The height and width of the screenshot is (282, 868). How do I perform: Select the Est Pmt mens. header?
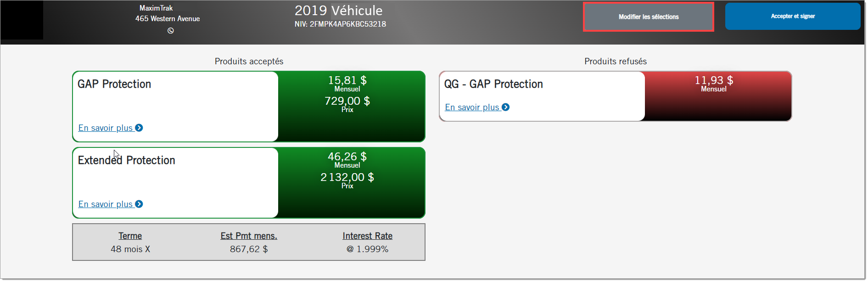249,236
